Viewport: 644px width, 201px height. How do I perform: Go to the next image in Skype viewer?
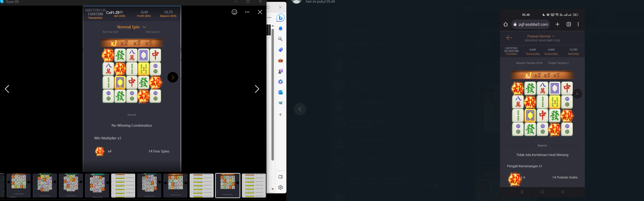(x=257, y=89)
